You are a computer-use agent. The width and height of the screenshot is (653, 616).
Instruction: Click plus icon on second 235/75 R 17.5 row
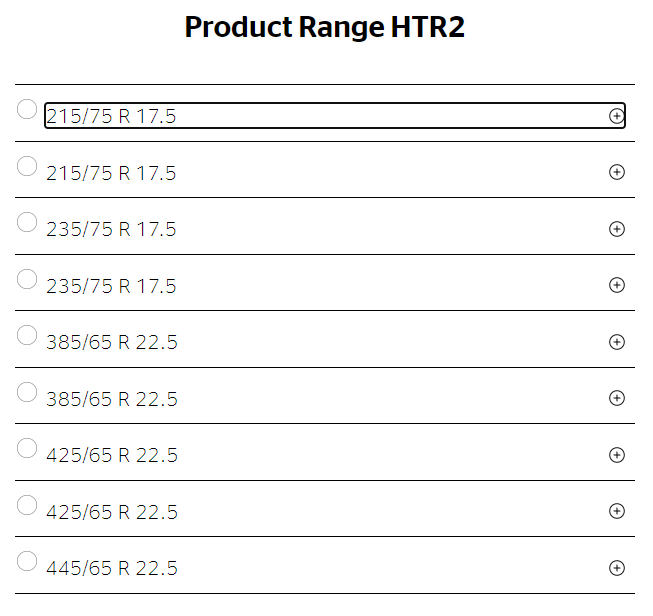[x=617, y=285]
